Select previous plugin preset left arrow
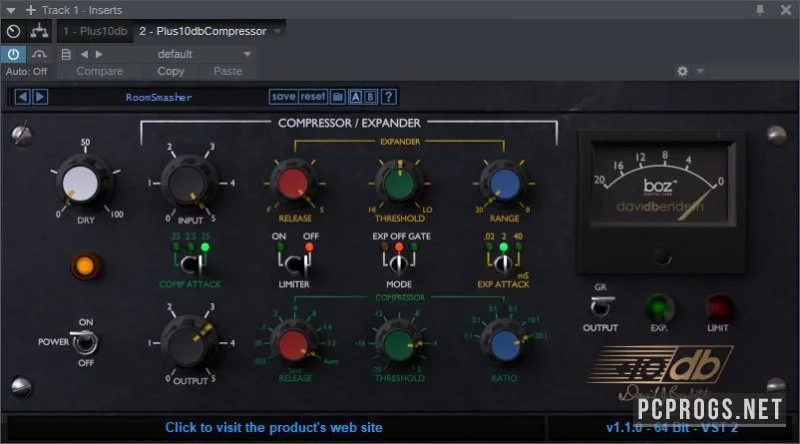The width and height of the screenshot is (800, 444). (x=22, y=96)
